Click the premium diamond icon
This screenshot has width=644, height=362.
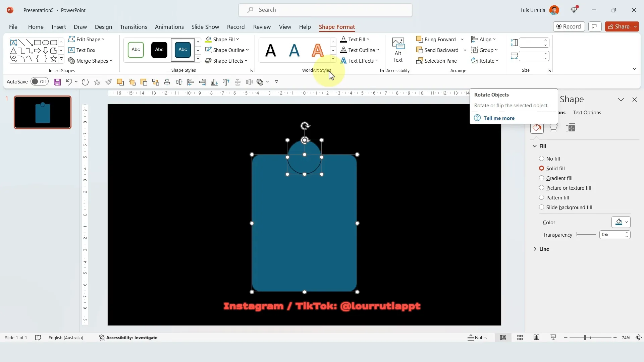(574, 10)
